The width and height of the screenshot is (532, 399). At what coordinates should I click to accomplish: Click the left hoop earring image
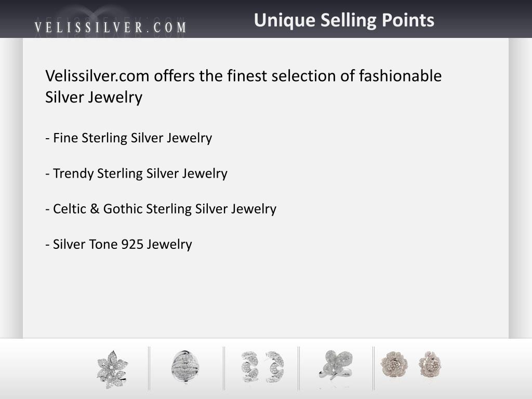(x=250, y=367)
